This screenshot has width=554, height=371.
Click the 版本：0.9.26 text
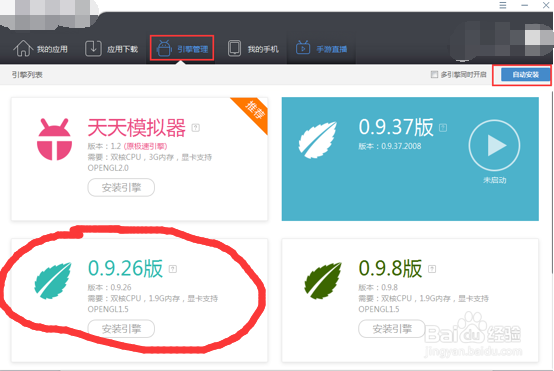110,288
